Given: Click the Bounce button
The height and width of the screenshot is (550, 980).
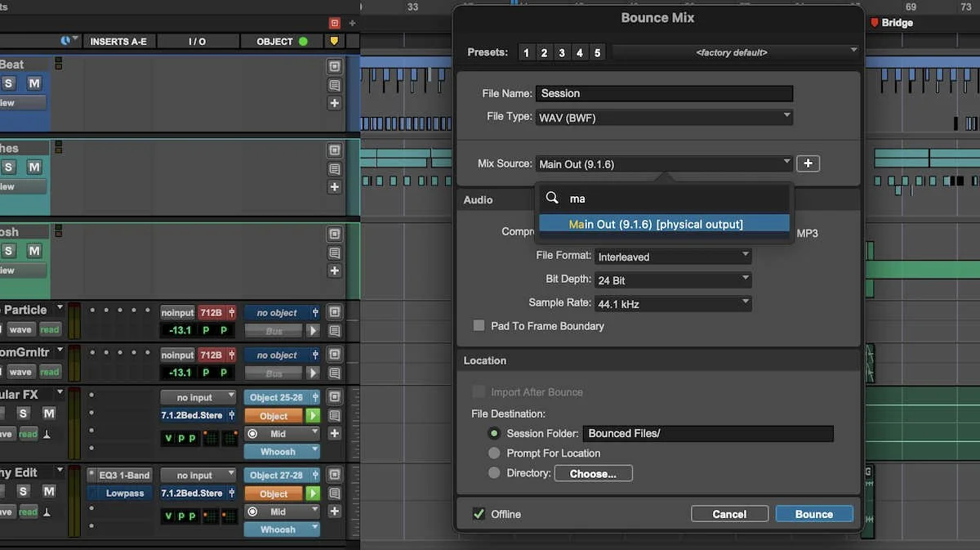Looking at the screenshot, I should 813,513.
